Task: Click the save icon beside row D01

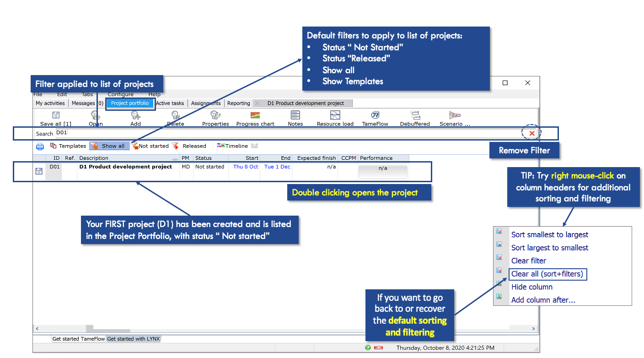Action: click(x=39, y=171)
